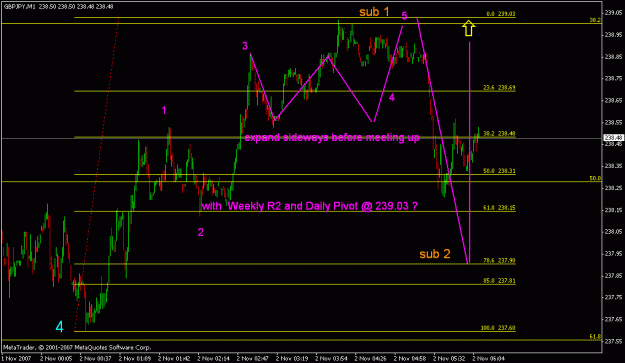Click the 237.85 value on the price scale

coord(614,275)
